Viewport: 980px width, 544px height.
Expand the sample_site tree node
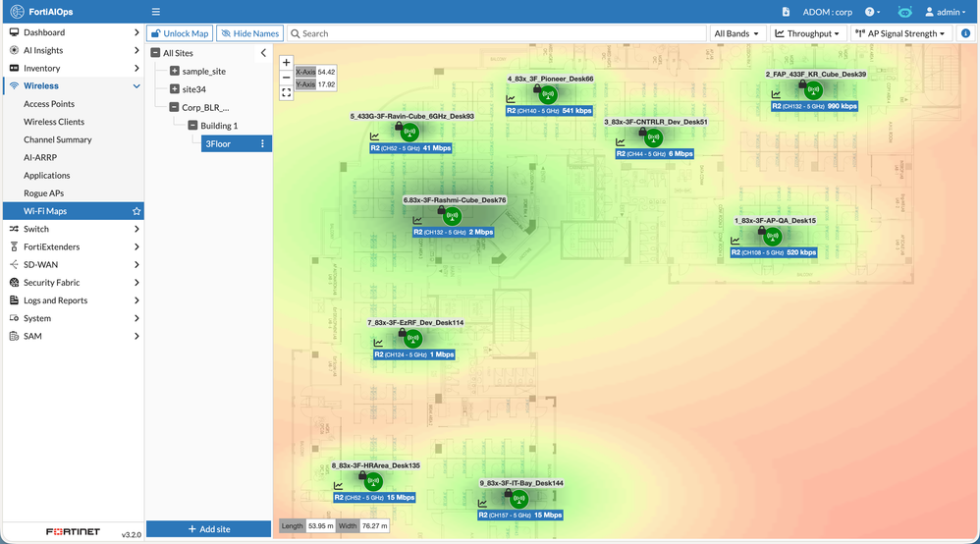(x=175, y=72)
